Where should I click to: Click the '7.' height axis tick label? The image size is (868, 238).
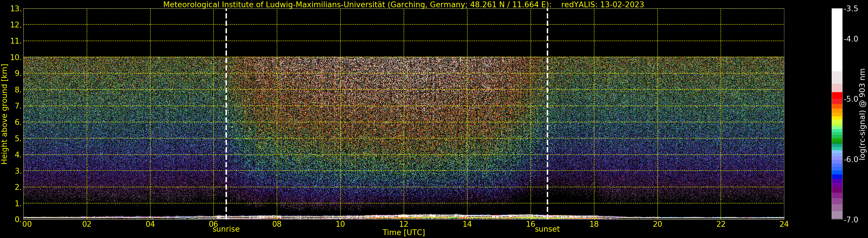coord(18,106)
